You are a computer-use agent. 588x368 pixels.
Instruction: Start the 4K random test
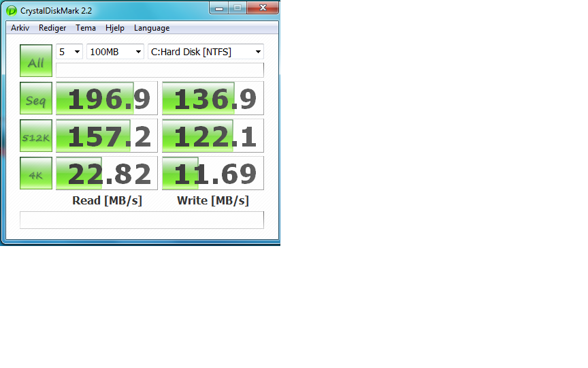tap(36, 174)
